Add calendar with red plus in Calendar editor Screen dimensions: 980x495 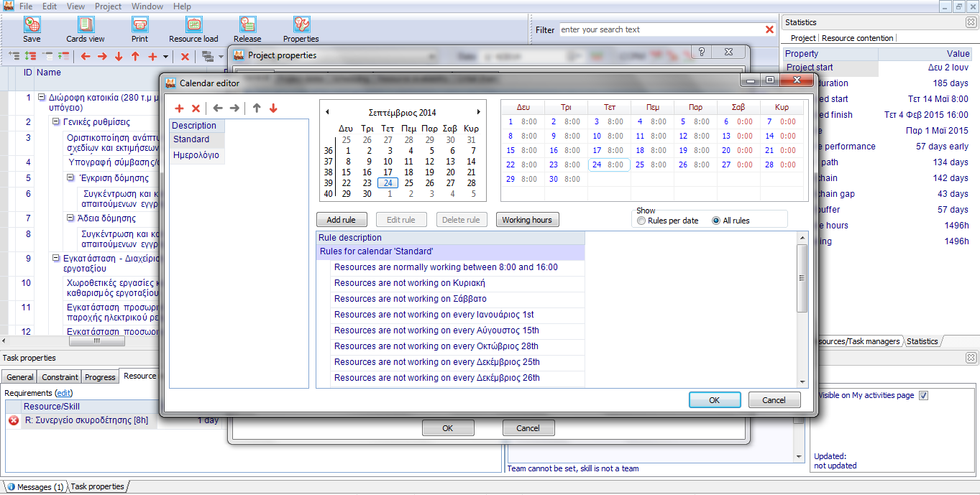[x=180, y=108]
